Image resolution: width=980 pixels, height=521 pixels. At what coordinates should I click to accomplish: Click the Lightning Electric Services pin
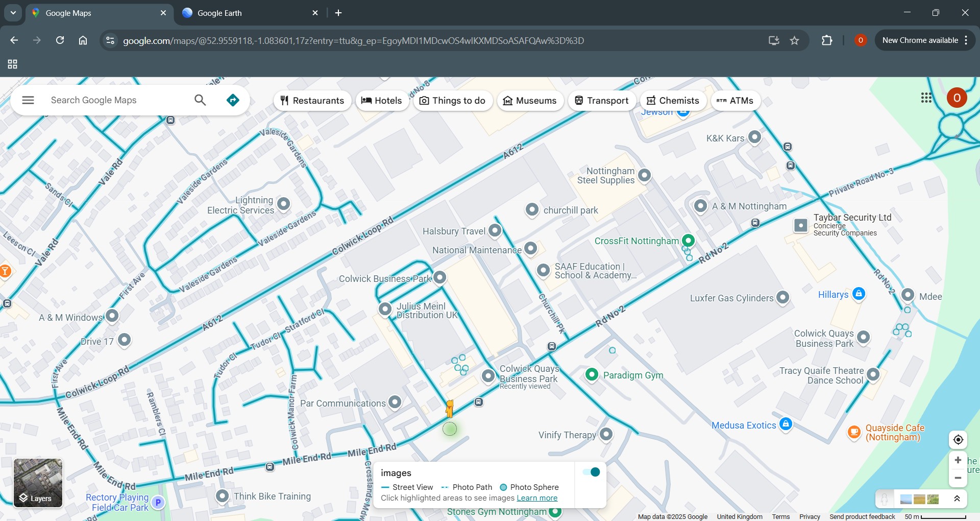tap(284, 204)
